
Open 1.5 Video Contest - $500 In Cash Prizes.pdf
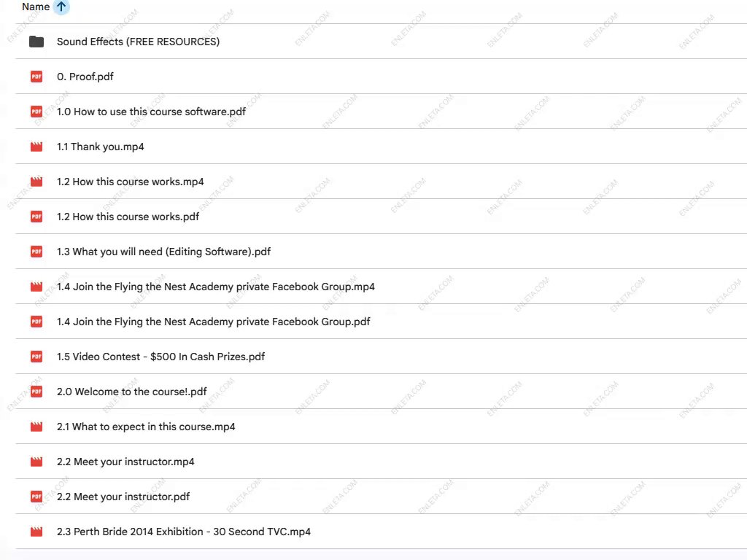[x=160, y=357]
